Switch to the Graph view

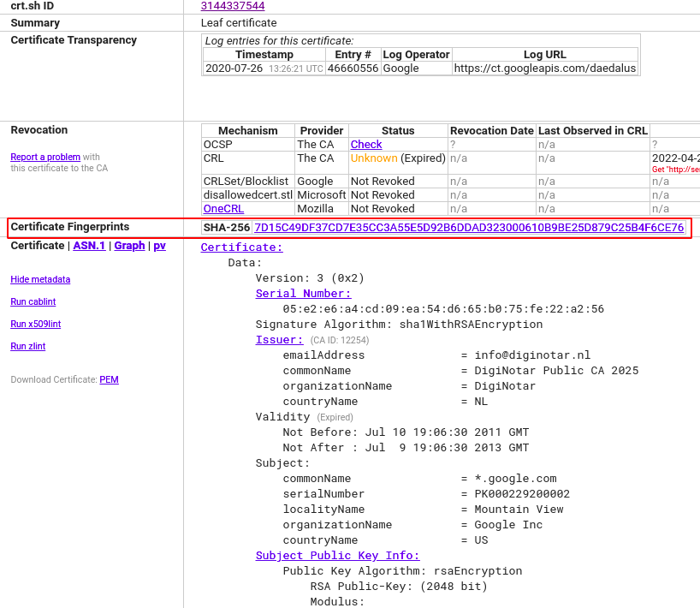pyautogui.click(x=129, y=246)
